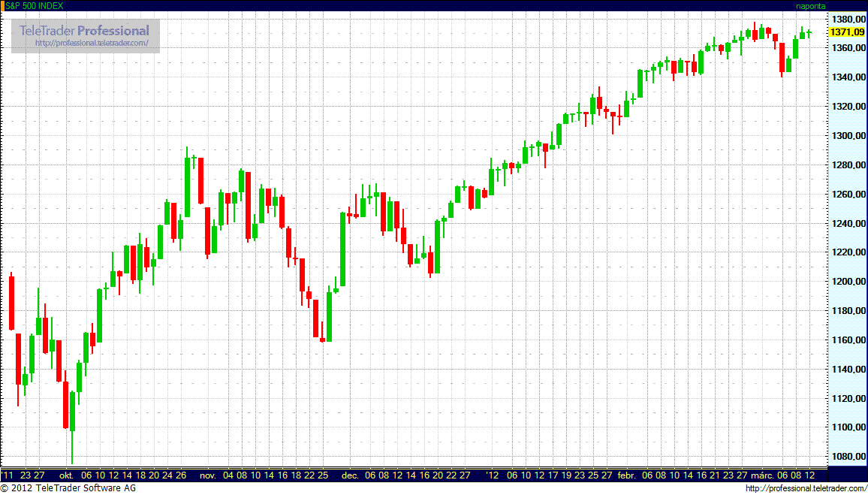
Task: Click the yellow 1371,09 current price label
Action: 846,32
